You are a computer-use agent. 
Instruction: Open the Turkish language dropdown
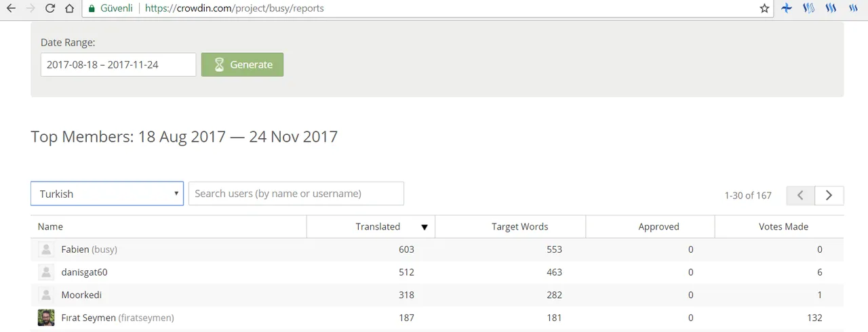coord(107,194)
